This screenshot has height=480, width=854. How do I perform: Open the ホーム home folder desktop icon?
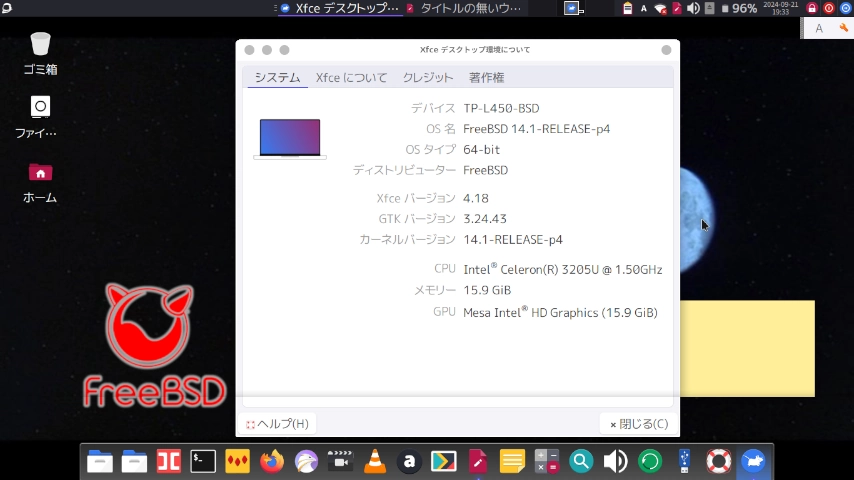click(40, 183)
